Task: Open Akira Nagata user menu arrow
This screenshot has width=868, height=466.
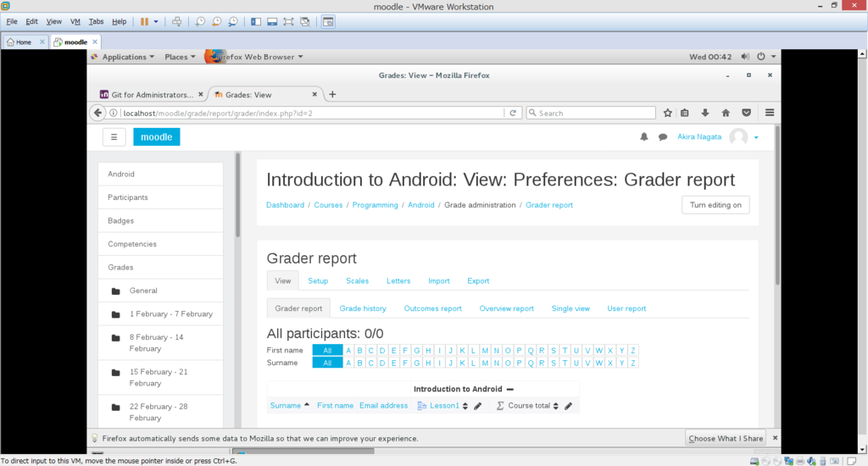Action: [756, 137]
